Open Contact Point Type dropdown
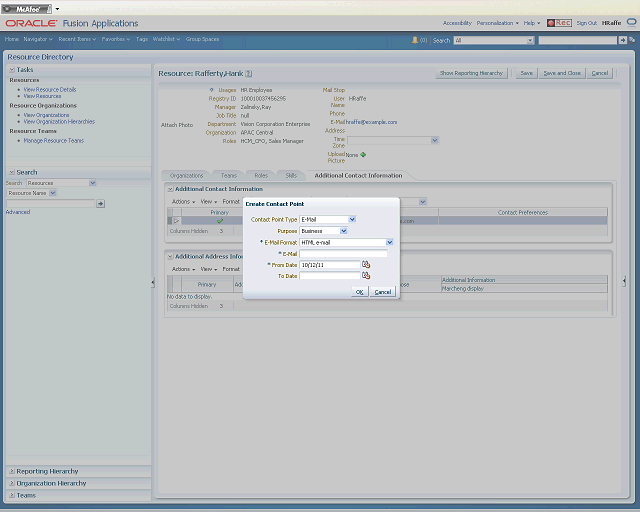 pos(352,219)
